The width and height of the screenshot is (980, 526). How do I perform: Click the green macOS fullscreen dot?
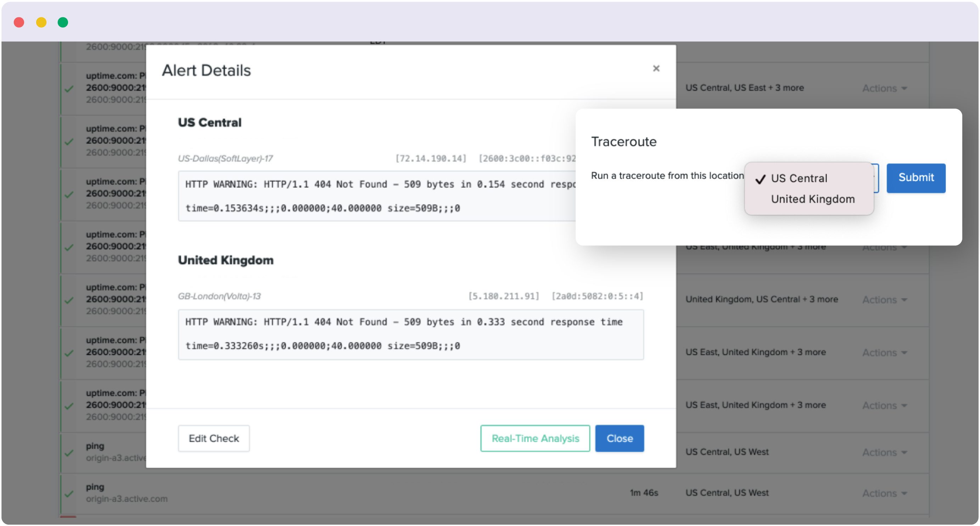pyautogui.click(x=63, y=22)
